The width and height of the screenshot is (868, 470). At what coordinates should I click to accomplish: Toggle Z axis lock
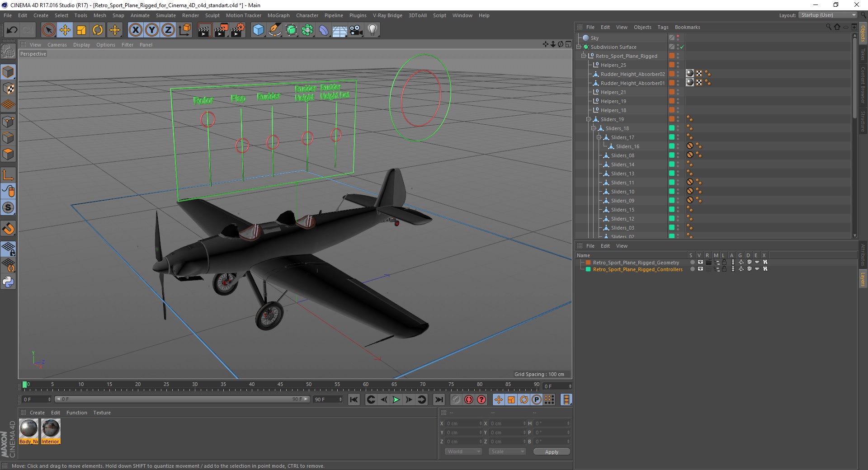[x=168, y=30]
